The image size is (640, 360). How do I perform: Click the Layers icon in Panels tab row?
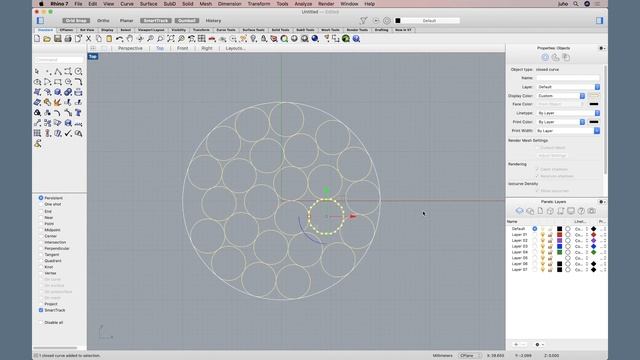coord(519,211)
